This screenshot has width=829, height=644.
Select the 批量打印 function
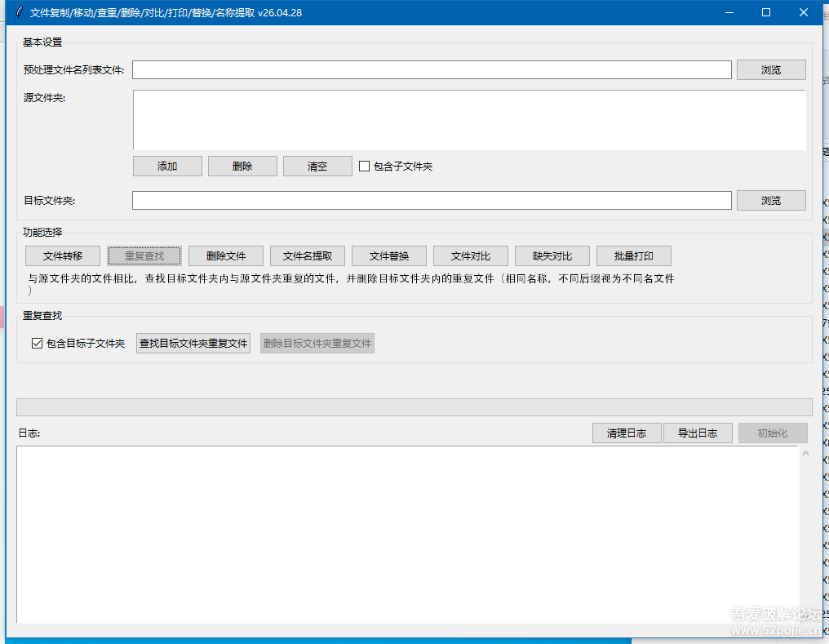click(x=634, y=256)
